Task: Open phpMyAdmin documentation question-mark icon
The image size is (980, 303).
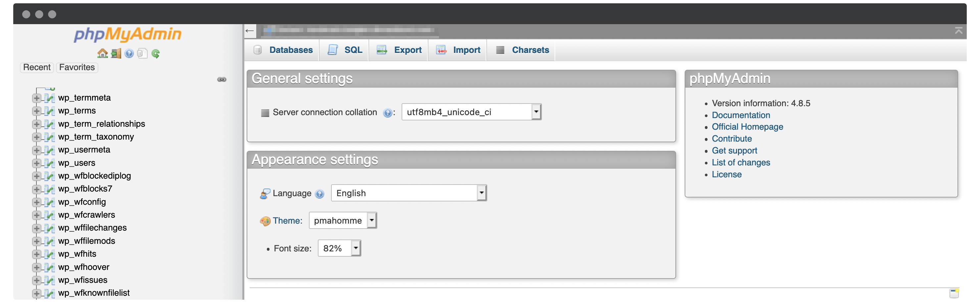Action: (129, 54)
